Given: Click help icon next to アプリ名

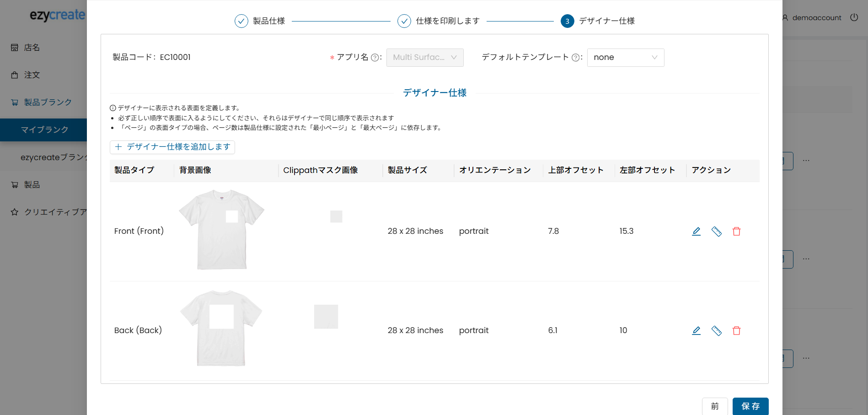Looking at the screenshot, I should pos(375,58).
